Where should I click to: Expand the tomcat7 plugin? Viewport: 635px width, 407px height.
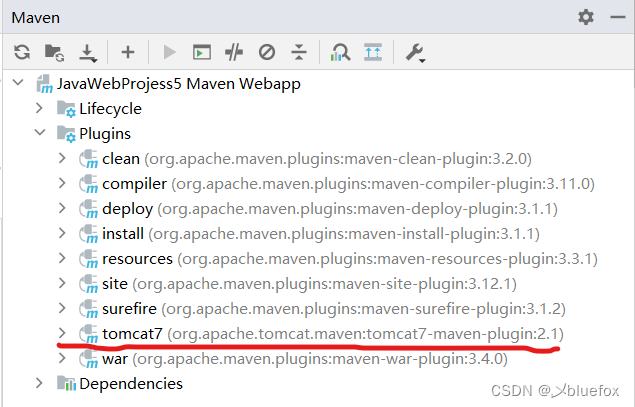[62, 333]
